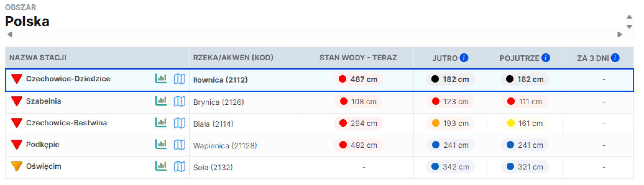This screenshot has height=185, width=644.
Task: Select the Szabelnia station name
Action: [43, 101]
